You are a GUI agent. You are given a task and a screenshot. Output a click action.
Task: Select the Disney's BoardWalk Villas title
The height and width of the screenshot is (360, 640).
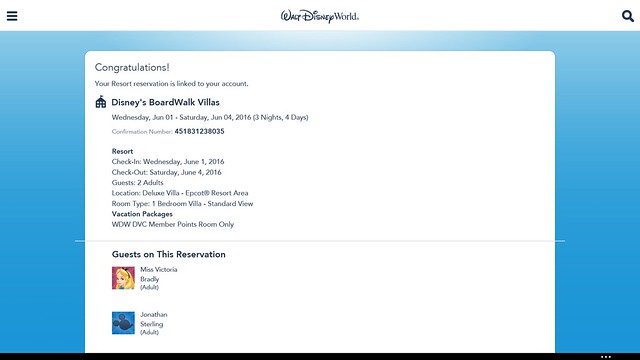point(165,102)
